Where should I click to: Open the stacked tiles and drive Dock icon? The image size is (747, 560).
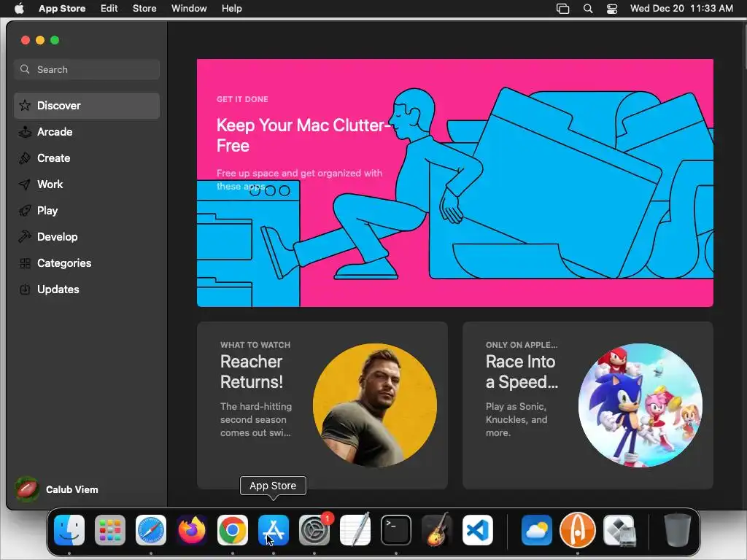click(x=619, y=530)
